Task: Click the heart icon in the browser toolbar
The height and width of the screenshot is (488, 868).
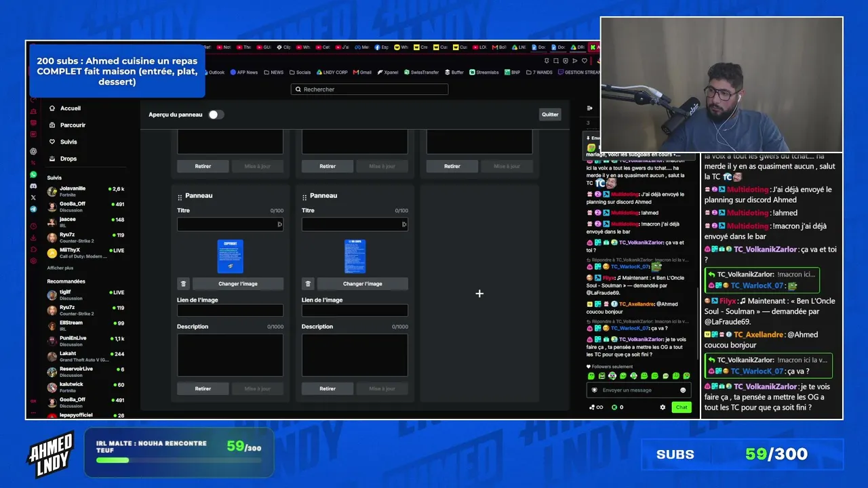Action: point(585,61)
